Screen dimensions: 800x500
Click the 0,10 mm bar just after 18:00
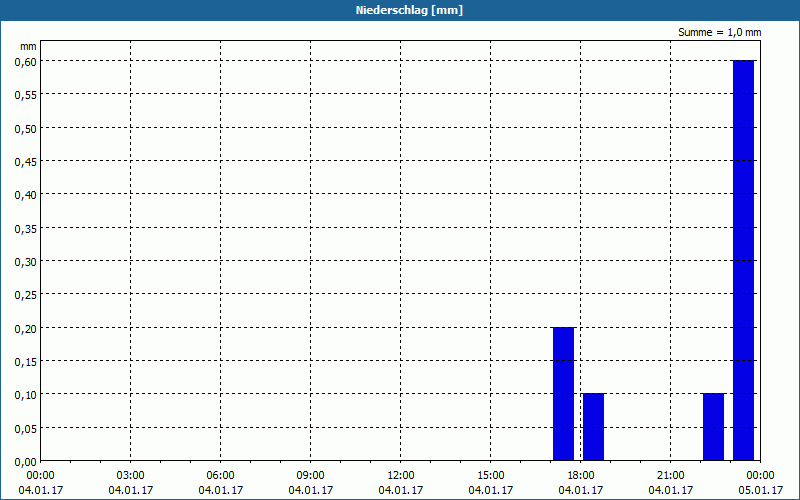[x=593, y=427]
